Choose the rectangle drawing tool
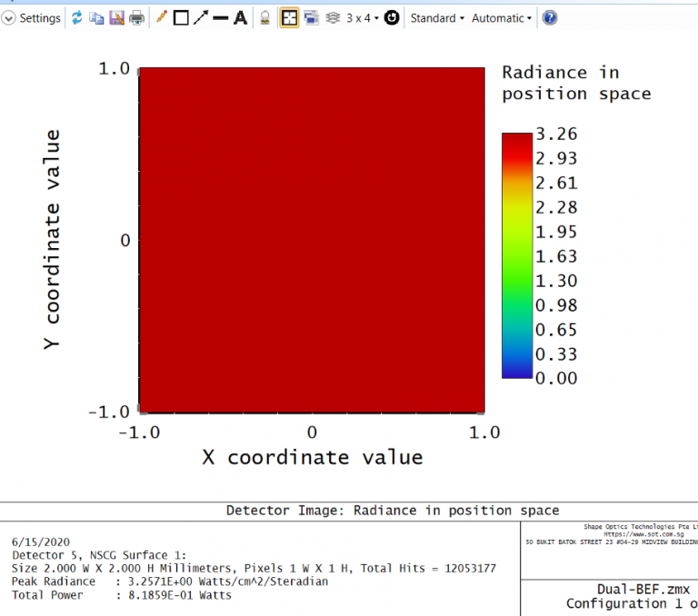698x616 pixels. point(181,18)
